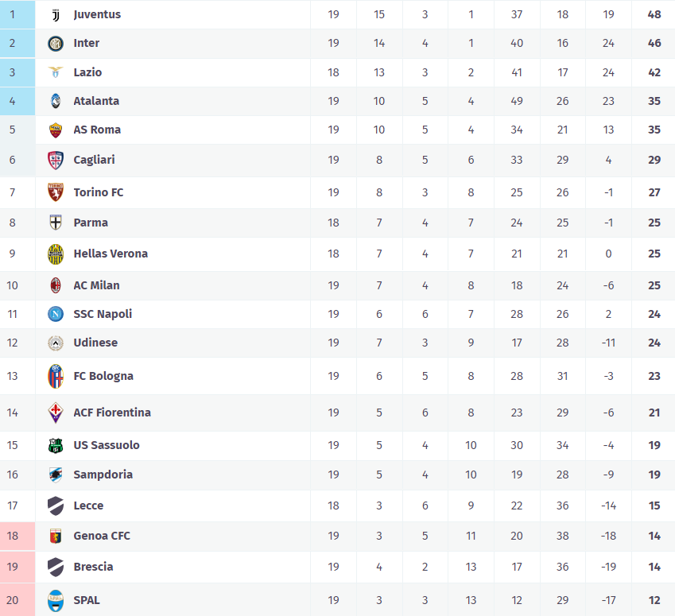Click the Torino FC bull crest

tap(55, 192)
